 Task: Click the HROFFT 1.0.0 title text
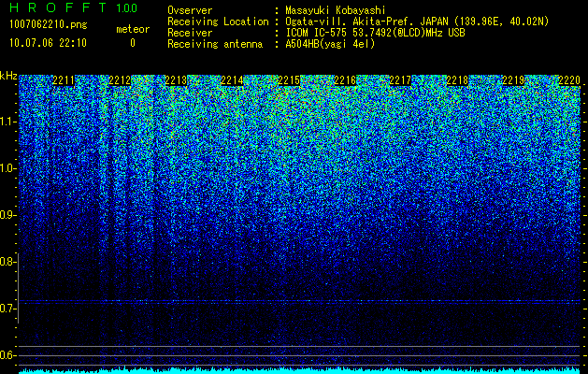tap(73, 7)
